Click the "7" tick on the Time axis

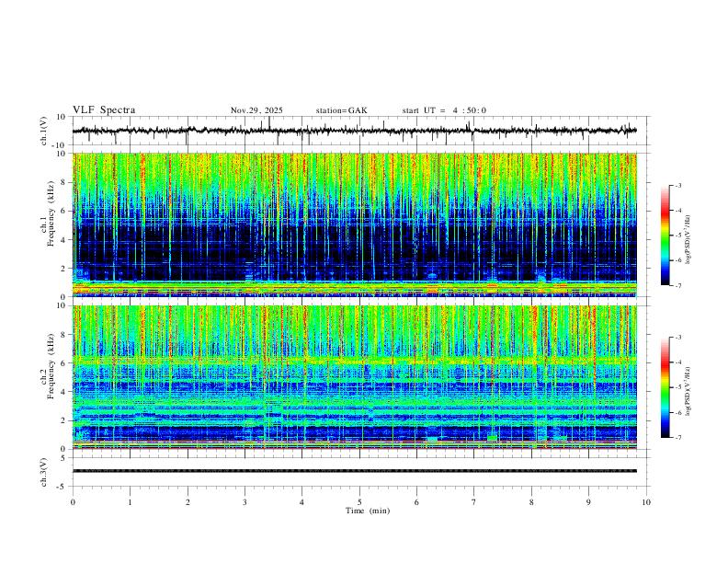(474, 502)
